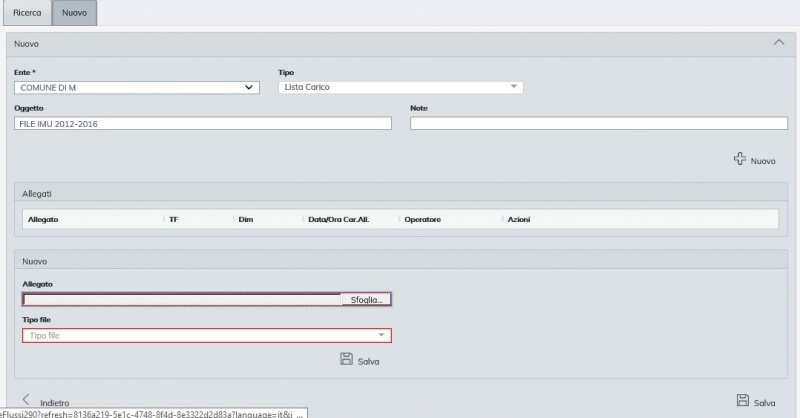Click the floppy disk icon in attachment section

(x=346, y=359)
